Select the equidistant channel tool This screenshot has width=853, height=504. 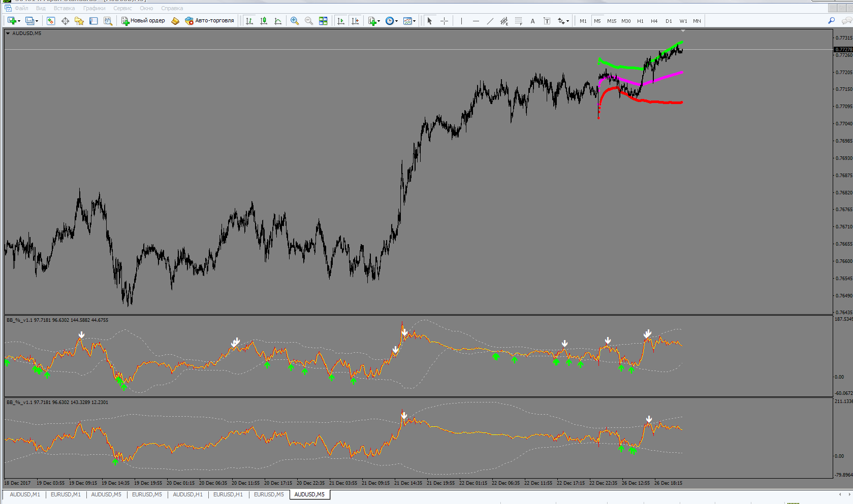(504, 21)
